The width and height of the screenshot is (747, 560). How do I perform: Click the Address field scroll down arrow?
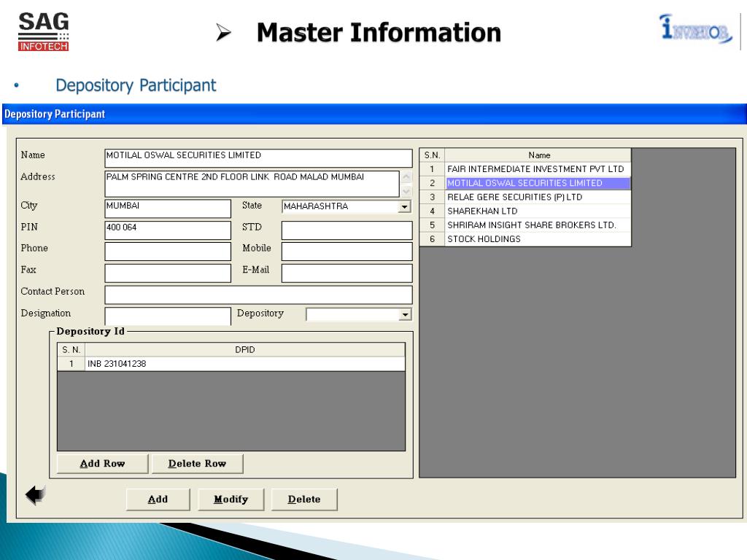(406, 191)
